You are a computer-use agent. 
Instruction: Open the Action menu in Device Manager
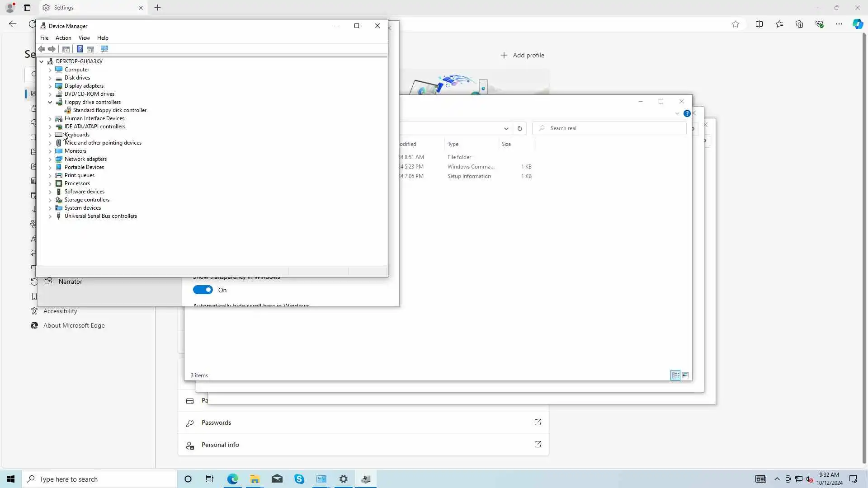(x=63, y=38)
